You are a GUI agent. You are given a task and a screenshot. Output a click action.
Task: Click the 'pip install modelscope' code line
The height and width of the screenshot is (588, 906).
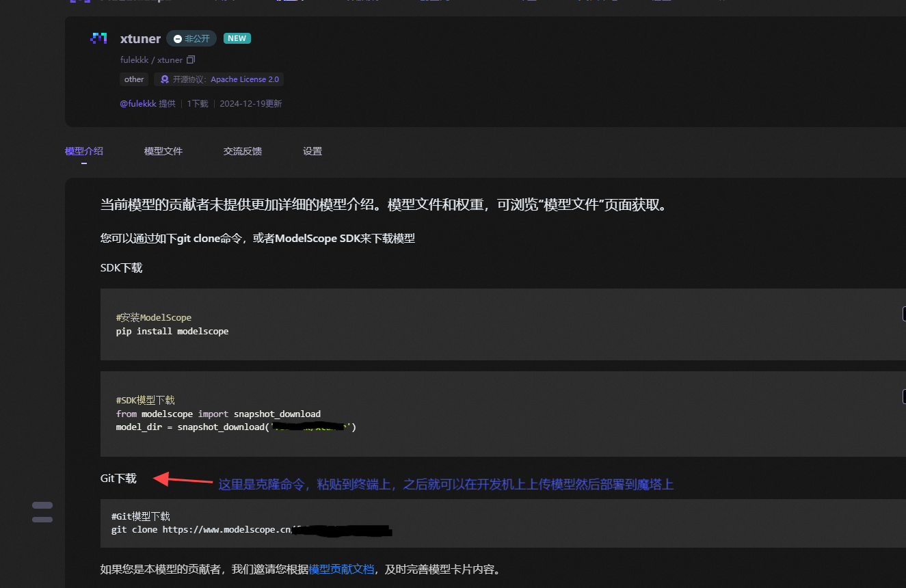pyautogui.click(x=172, y=332)
